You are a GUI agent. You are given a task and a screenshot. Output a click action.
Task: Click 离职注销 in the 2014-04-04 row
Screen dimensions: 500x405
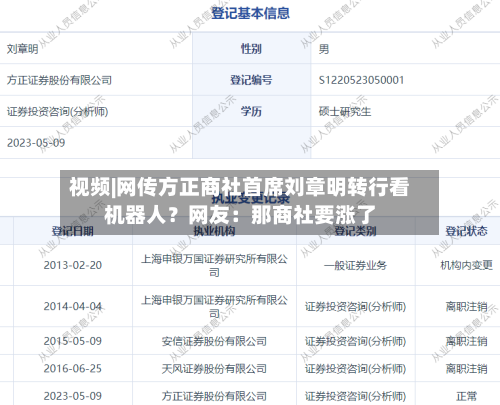click(466, 306)
